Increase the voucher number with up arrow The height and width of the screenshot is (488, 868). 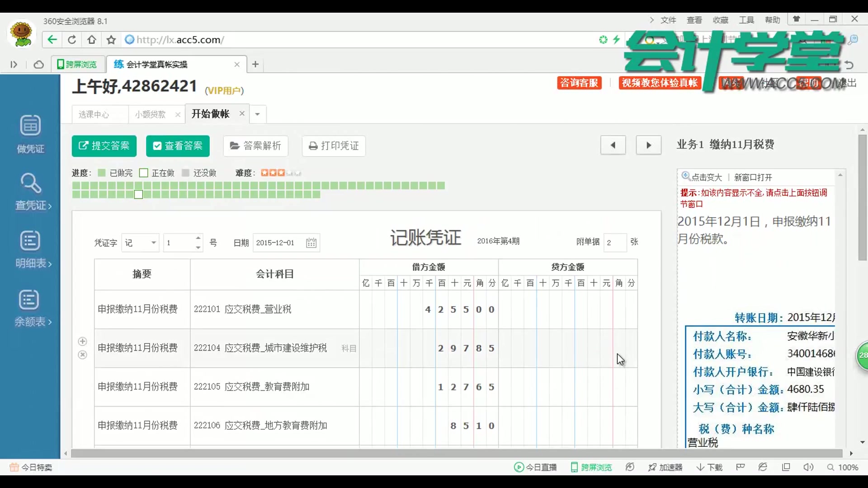[x=198, y=238]
